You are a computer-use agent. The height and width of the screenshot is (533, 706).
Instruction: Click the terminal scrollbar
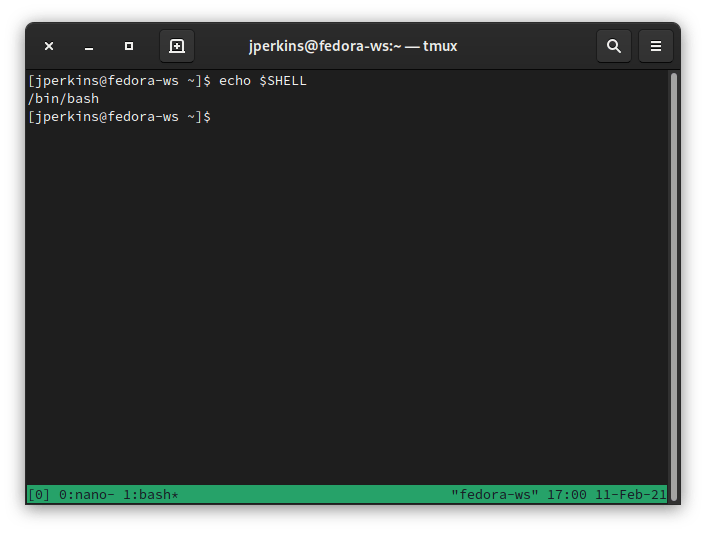coord(674,286)
